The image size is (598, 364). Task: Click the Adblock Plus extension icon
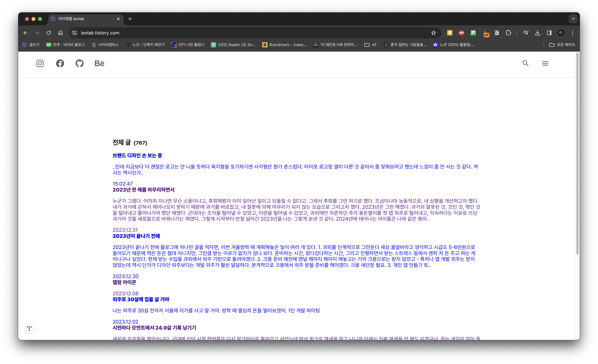(461, 33)
